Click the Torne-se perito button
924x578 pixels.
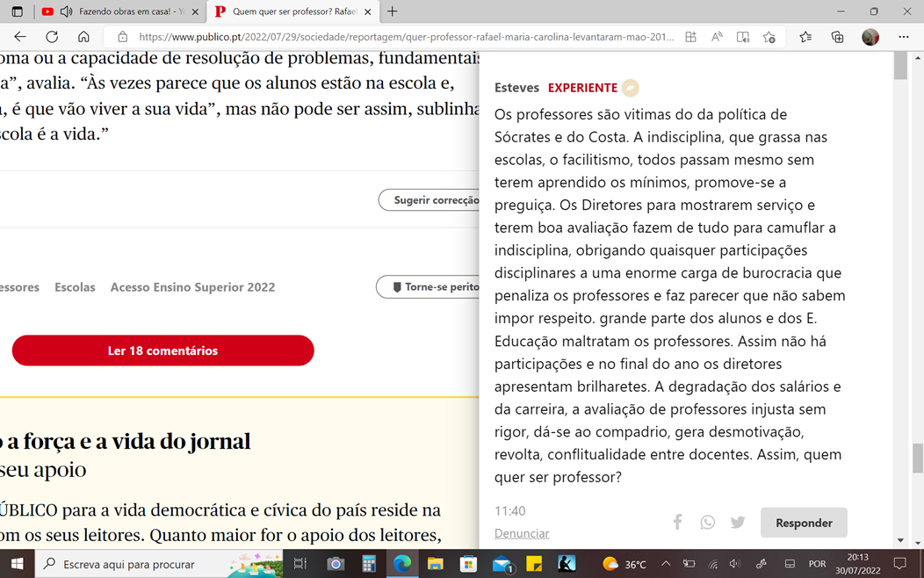click(428, 287)
